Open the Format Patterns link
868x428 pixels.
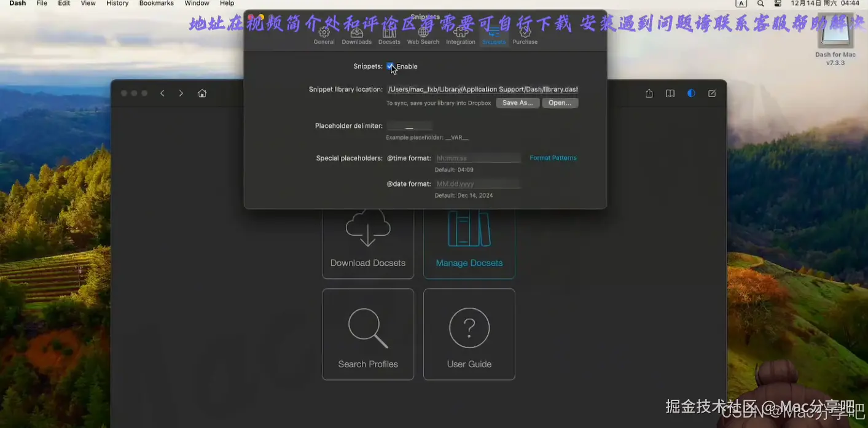[x=553, y=158]
